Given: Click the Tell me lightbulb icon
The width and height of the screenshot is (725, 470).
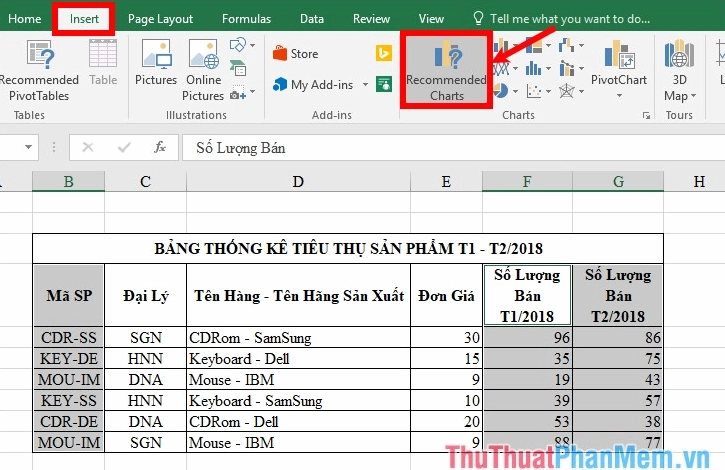Looking at the screenshot, I should 478,19.
